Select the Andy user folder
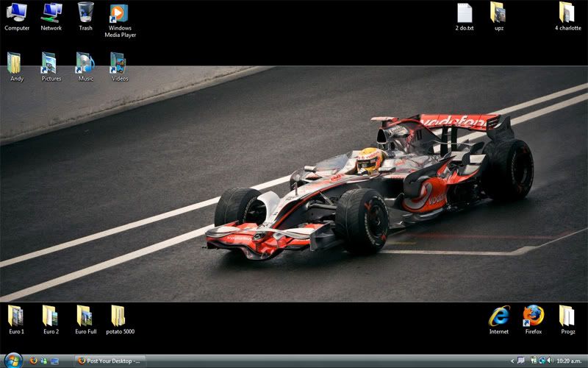This screenshot has width=588, height=368. tap(16, 63)
